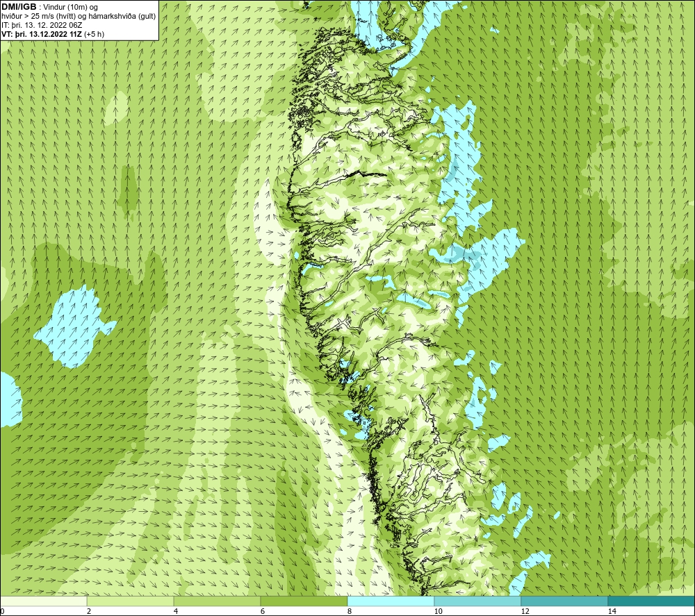Select the 12–14 m/s teal color band

coord(564,601)
